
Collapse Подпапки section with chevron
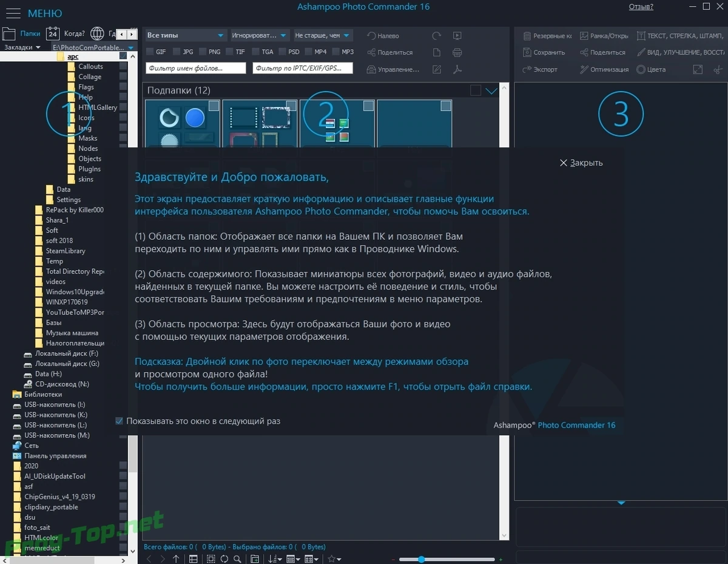tap(491, 90)
